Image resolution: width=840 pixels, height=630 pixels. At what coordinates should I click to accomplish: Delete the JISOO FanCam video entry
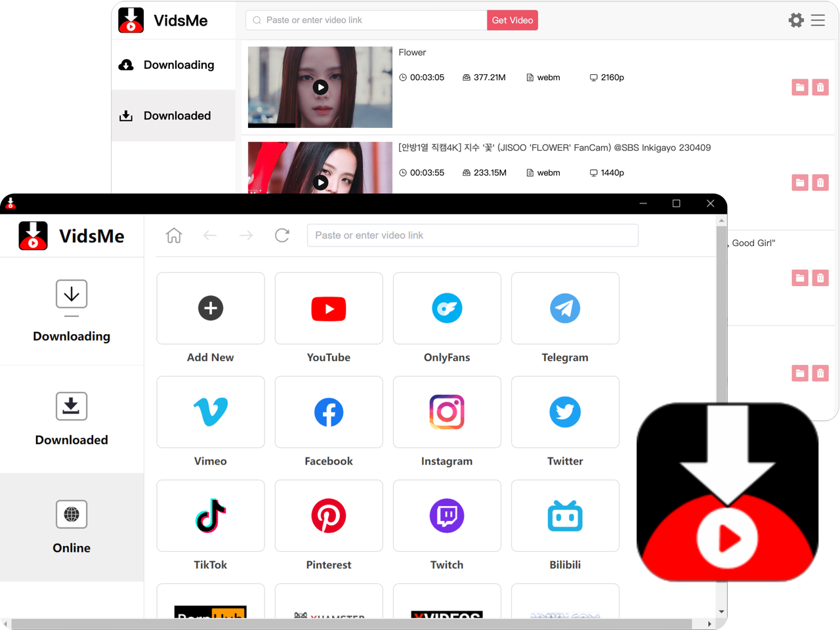820,182
